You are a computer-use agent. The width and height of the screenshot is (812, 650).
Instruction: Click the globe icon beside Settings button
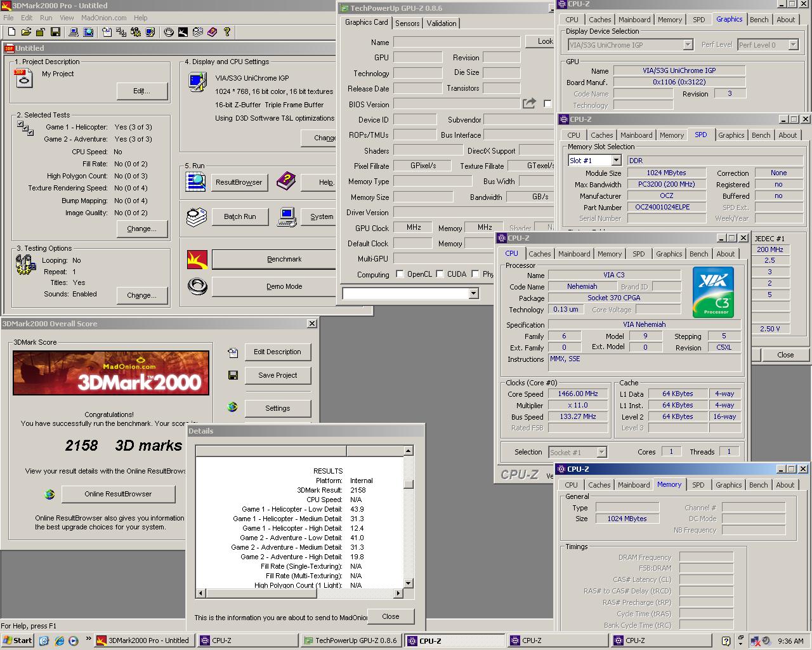(x=233, y=407)
